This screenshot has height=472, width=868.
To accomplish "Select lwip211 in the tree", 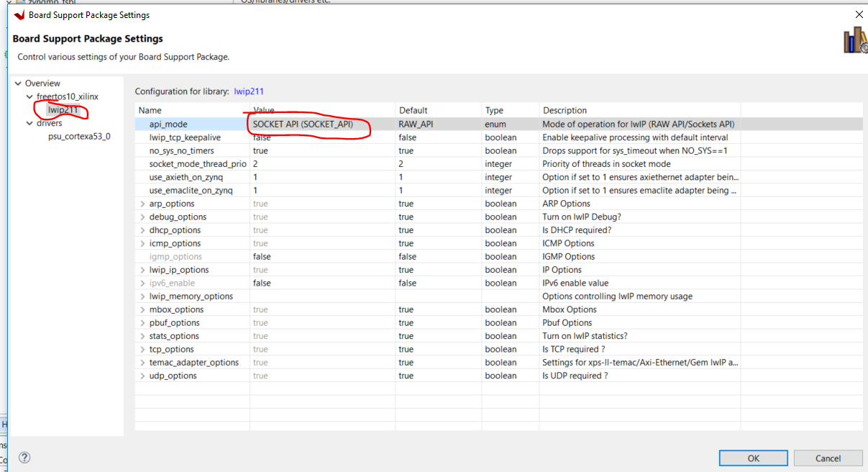I will (x=63, y=110).
